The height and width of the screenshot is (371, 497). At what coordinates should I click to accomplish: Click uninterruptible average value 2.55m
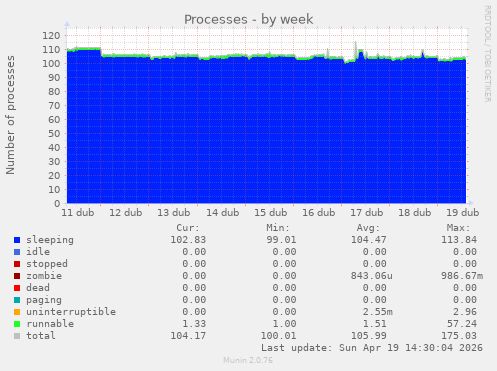378,312
